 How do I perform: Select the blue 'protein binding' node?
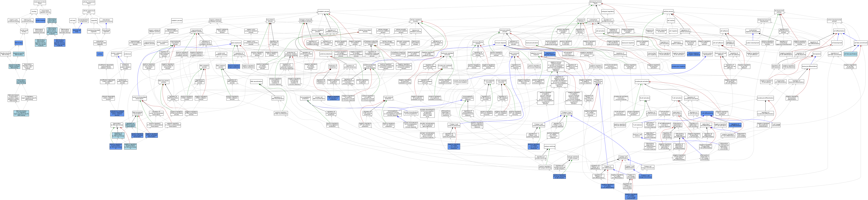click(40, 21)
